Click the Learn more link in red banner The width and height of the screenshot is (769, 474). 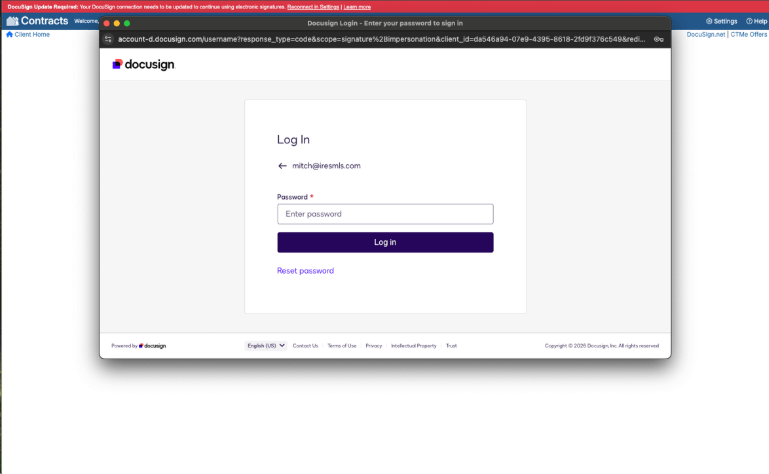tap(357, 7)
